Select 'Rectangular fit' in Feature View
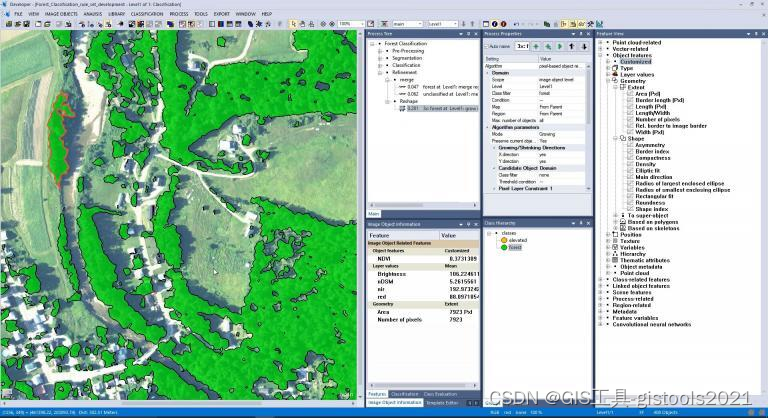Viewport: 768px width, 418px height. click(x=654, y=196)
